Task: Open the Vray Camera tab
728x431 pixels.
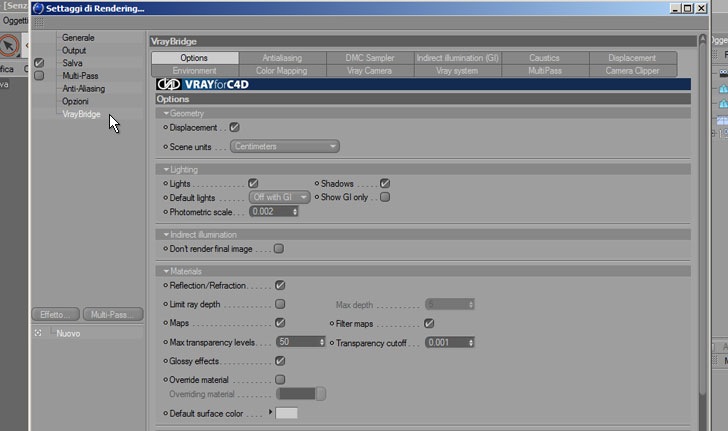Action: pos(370,71)
